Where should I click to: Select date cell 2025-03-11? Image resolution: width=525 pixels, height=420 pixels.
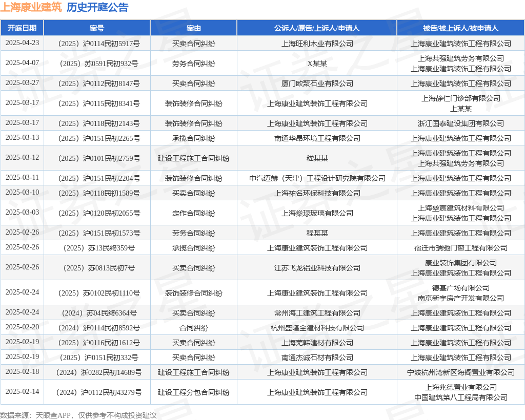point(22,178)
